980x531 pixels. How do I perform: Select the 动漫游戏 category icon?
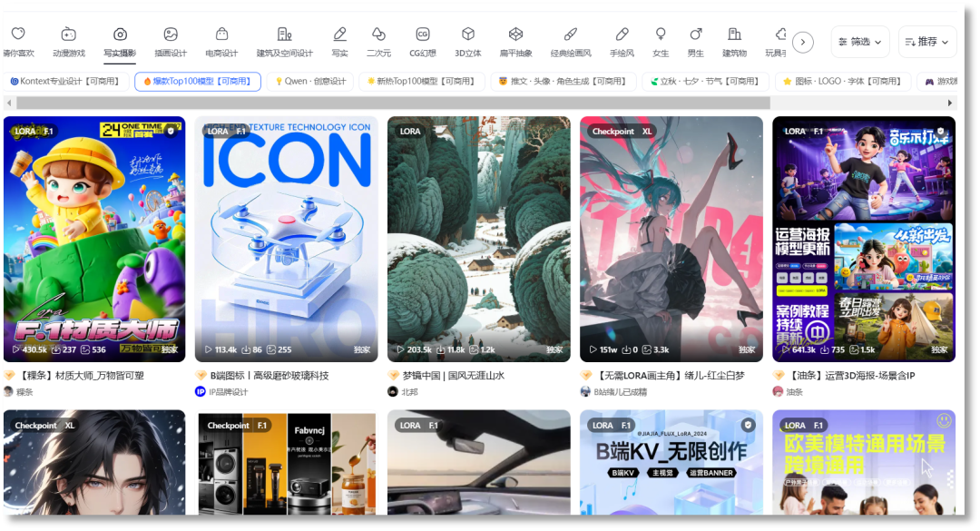pyautogui.click(x=69, y=34)
